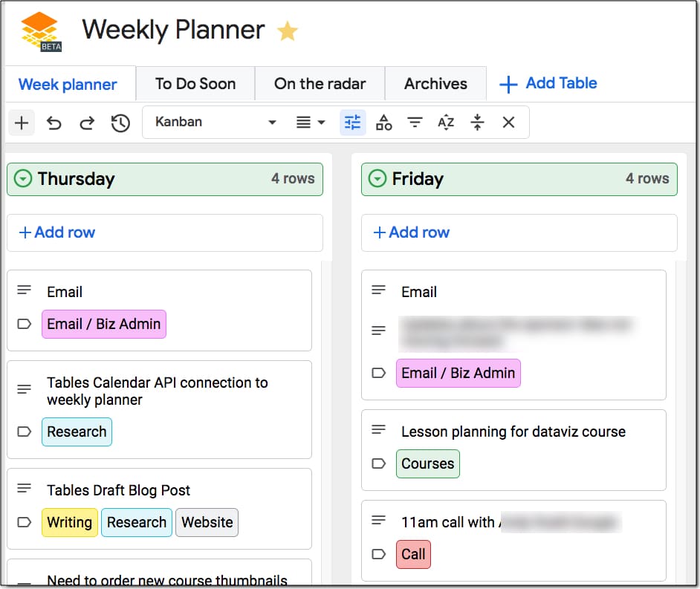Select the yellow Writing tag chip

[x=70, y=522]
